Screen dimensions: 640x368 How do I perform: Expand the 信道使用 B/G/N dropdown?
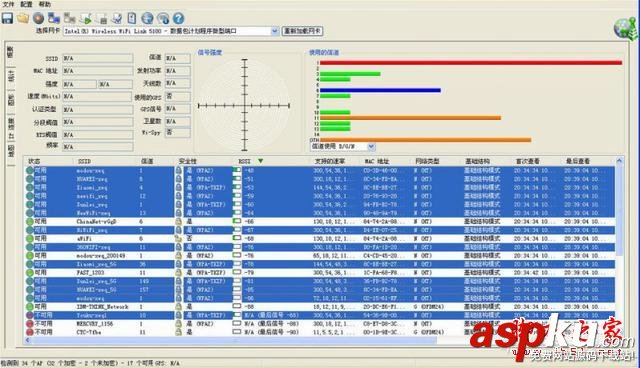click(x=371, y=146)
